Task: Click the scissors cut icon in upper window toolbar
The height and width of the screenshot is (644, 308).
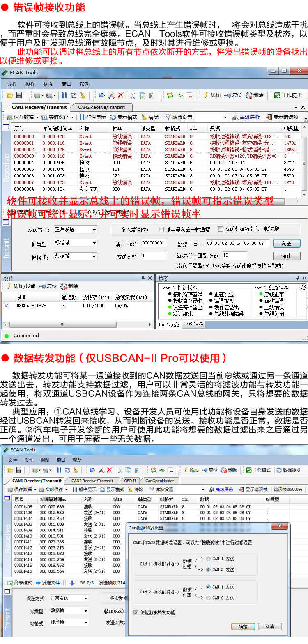Action: pyautogui.click(x=133, y=95)
